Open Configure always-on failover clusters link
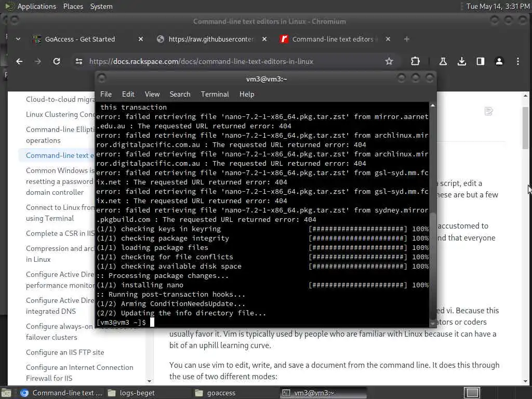Image resolution: width=532 pixels, height=399 pixels. [59, 331]
